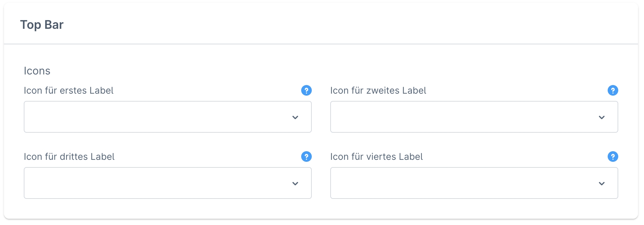The height and width of the screenshot is (225, 644).
Task: Expand drittes Label dropdown via its chevron
Action: pos(295,184)
